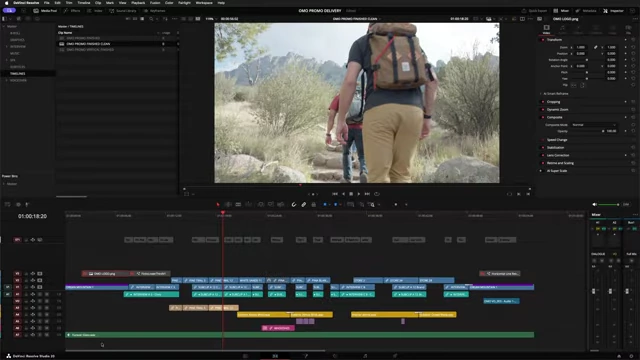The image size is (640, 360).
Task: Expand the VOICEOVER bin arrow
Action: (7, 80)
